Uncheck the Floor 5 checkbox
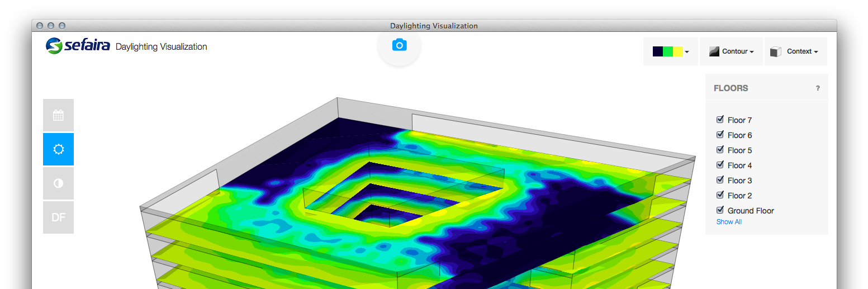This screenshot has width=868, height=289. tap(720, 150)
